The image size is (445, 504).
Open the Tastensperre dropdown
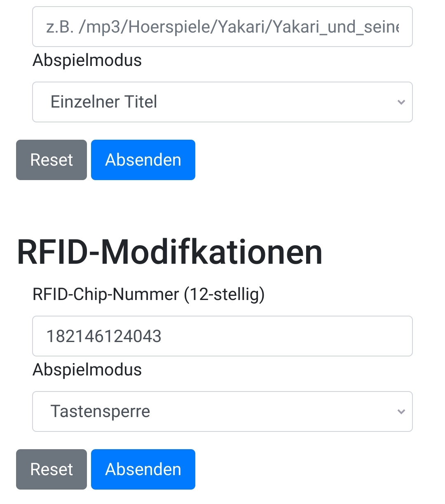(x=222, y=411)
